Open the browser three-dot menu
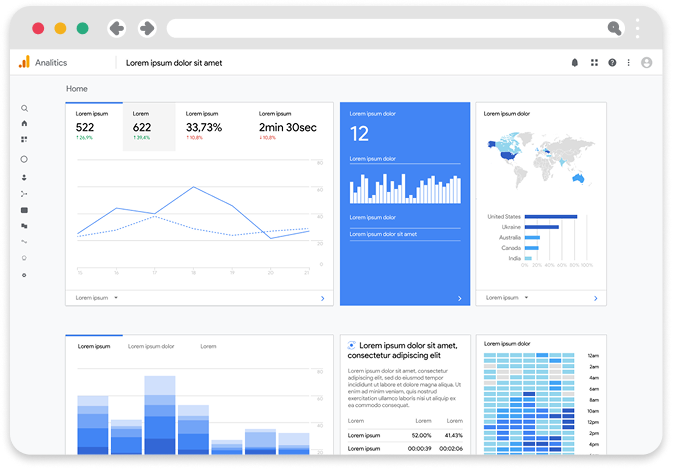The image size is (673, 469). tap(638, 28)
